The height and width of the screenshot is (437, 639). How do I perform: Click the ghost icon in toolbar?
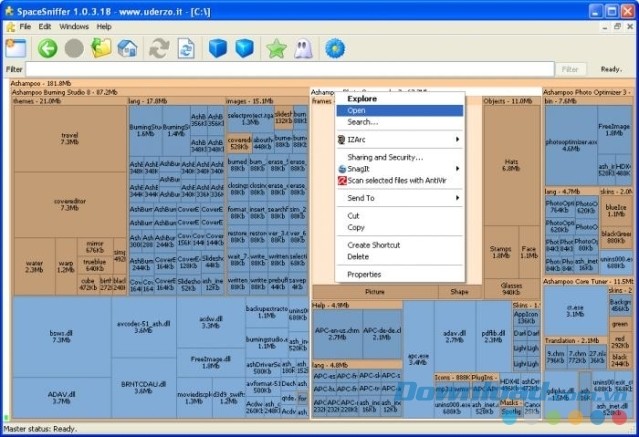pos(303,48)
